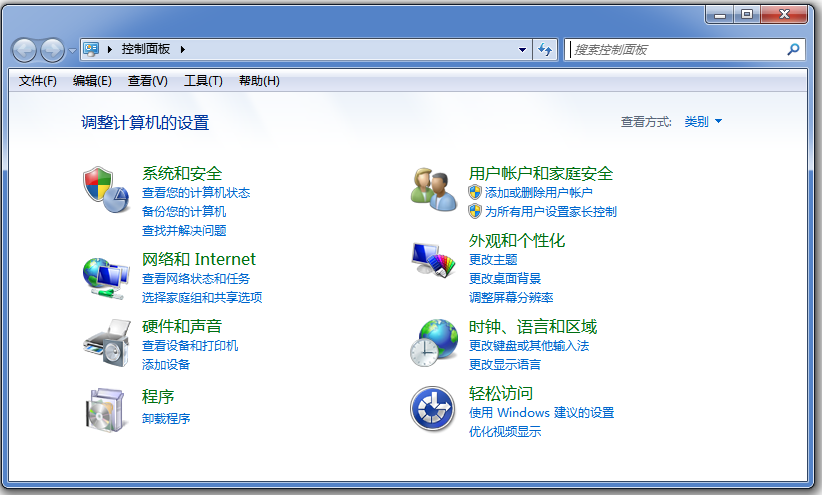Open the 用户帐户和家庭安全 heading

pyautogui.click(x=541, y=174)
